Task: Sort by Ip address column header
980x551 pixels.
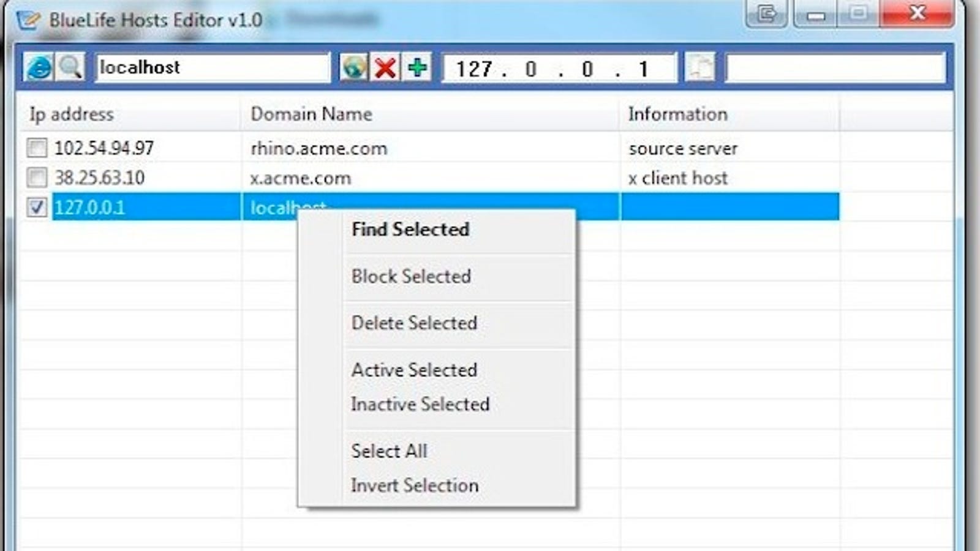Action: click(x=130, y=114)
